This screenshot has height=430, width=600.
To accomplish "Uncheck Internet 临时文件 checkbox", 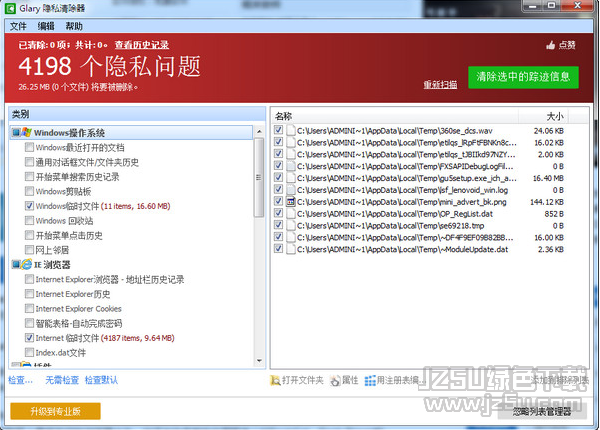I will [29, 338].
